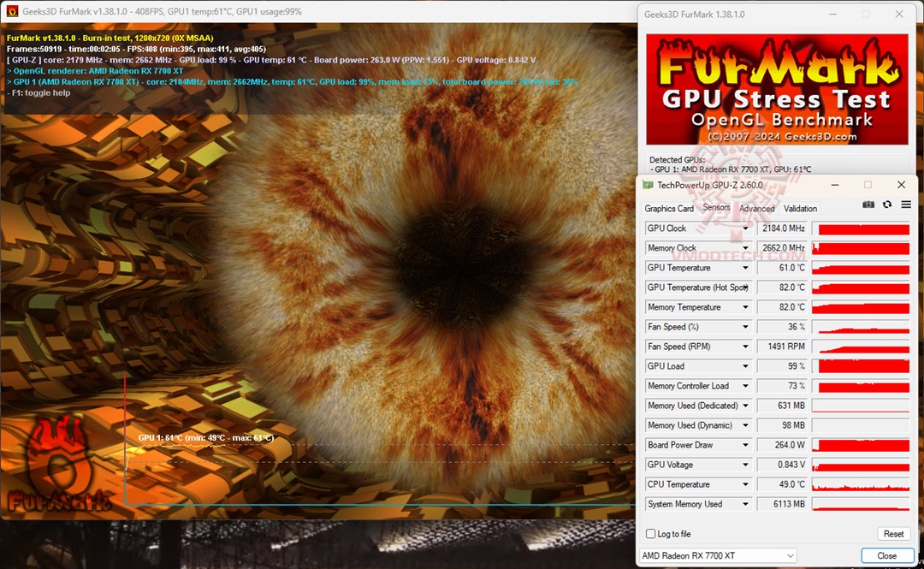Click the Memory Clock history graph
This screenshot has height=569, width=924.
tap(861, 248)
